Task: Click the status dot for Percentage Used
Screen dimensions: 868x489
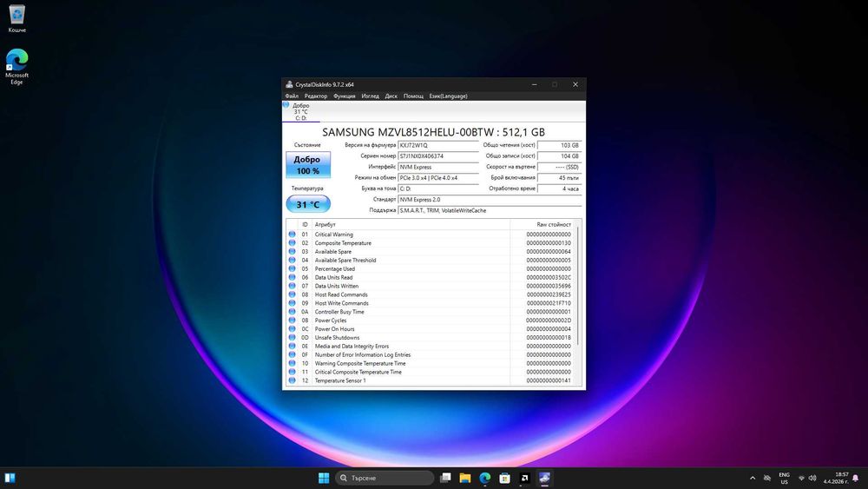Action: [x=292, y=268]
